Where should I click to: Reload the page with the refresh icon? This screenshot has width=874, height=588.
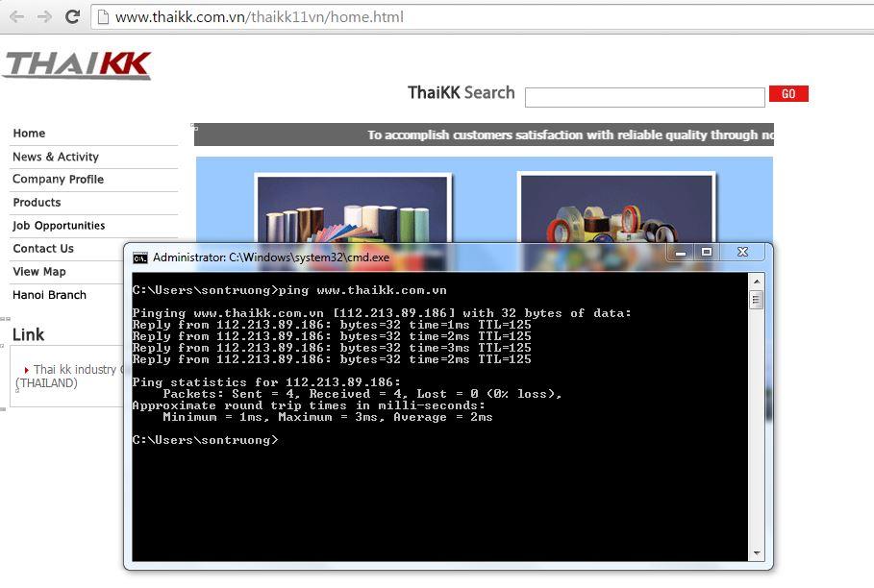[72, 16]
